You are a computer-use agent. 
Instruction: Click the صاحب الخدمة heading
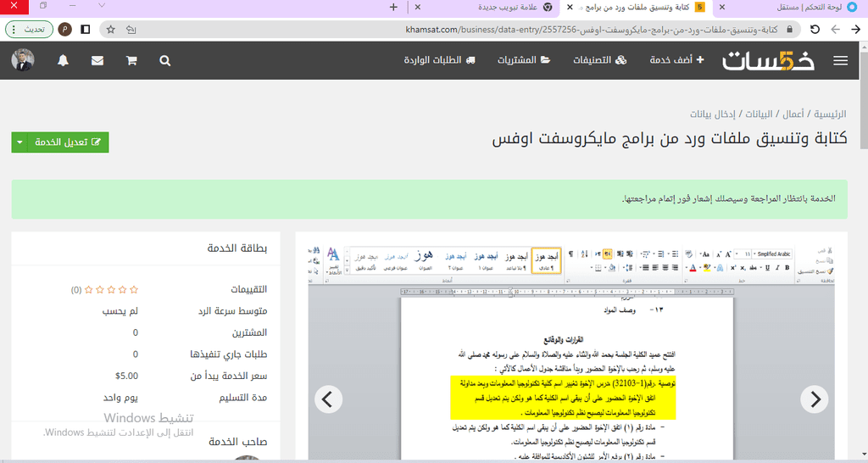click(238, 442)
